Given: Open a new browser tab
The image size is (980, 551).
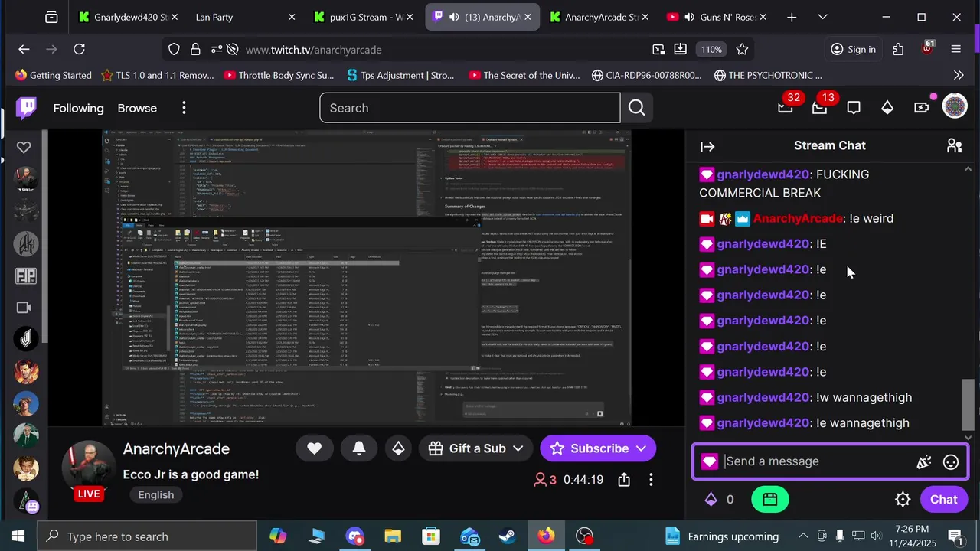Looking at the screenshot, I should tap(792, 17).
